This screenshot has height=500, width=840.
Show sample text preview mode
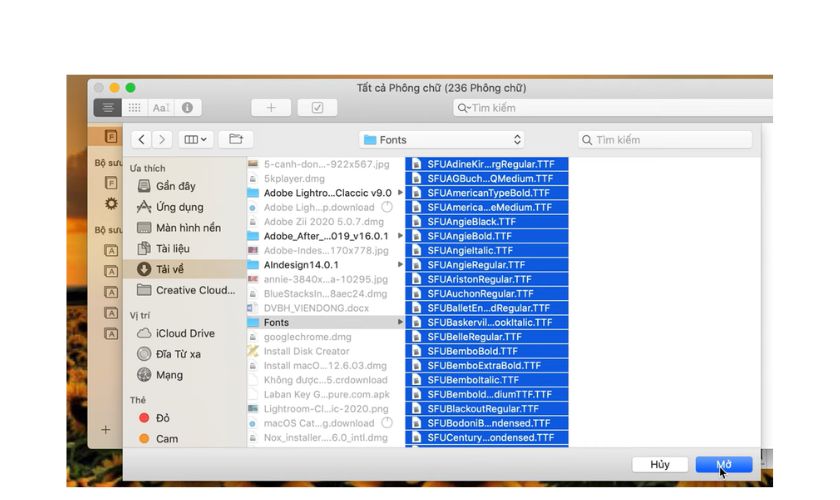coord(160,108)
